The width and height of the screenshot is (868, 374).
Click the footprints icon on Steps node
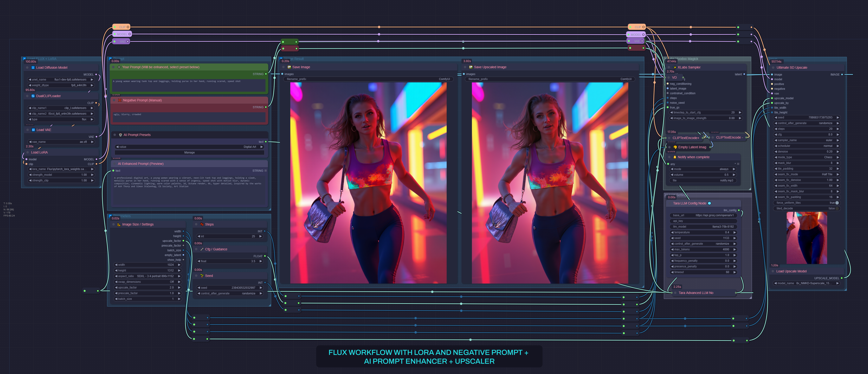(x=202, y=225)
